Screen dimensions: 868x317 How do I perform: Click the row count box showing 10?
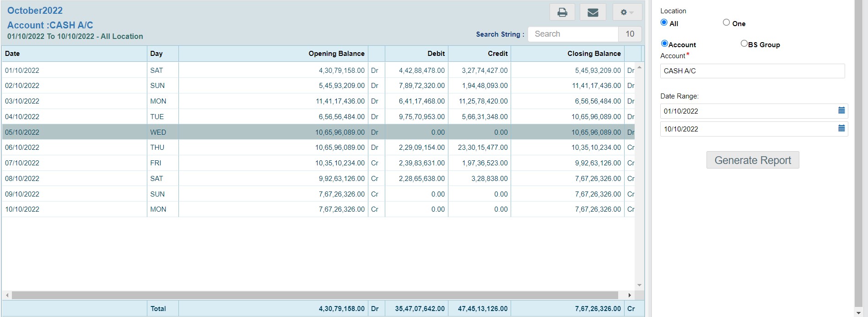click(x=630, y=34)
